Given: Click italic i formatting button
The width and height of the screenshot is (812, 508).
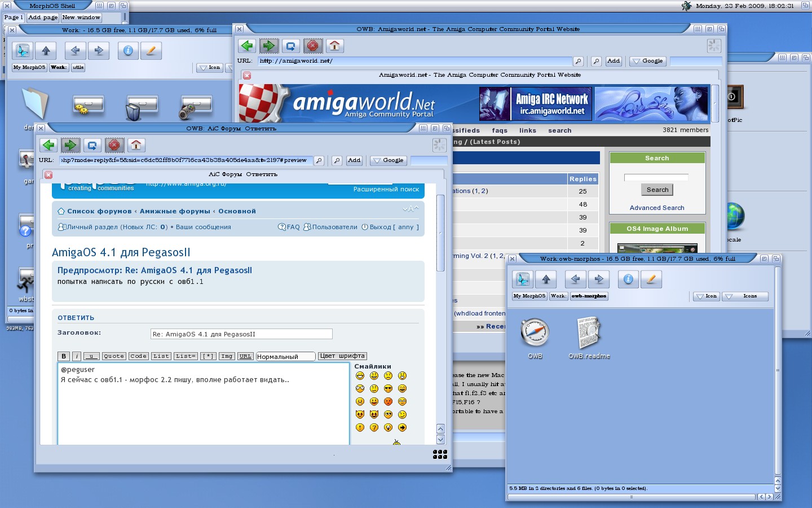Looking at the screenshot, I should point(76,356).
